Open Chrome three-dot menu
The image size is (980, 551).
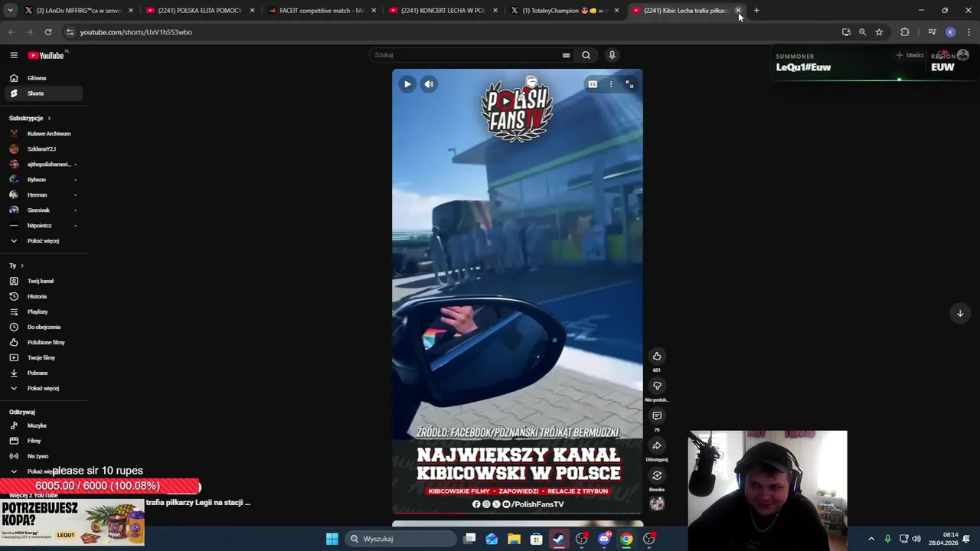(x=969, y=32)
